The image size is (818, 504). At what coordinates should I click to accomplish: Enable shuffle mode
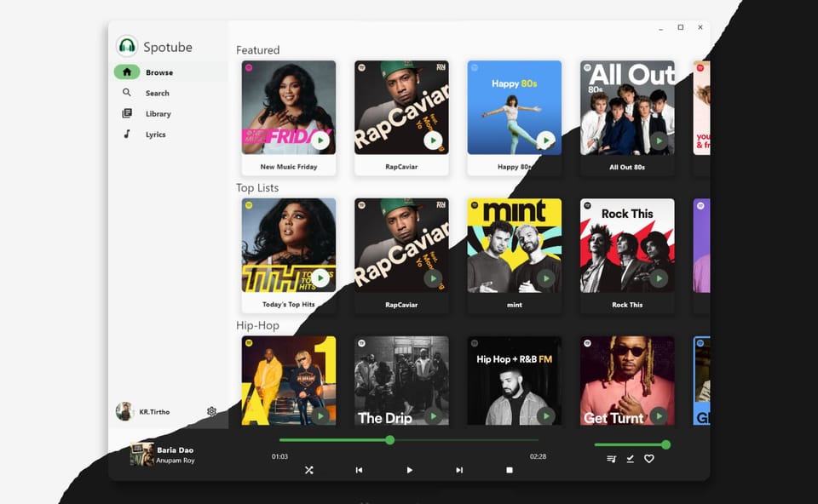coord(309,469)
